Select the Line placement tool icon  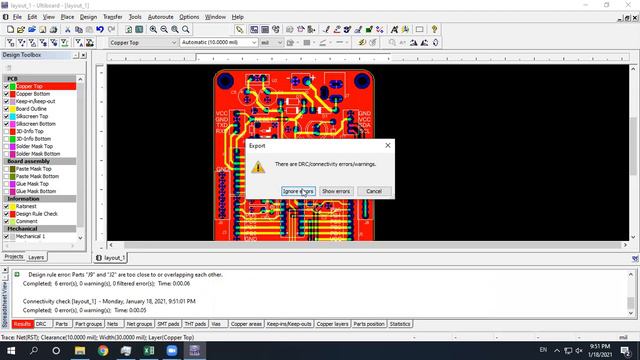pyautogui.click(x=326, y=29)
